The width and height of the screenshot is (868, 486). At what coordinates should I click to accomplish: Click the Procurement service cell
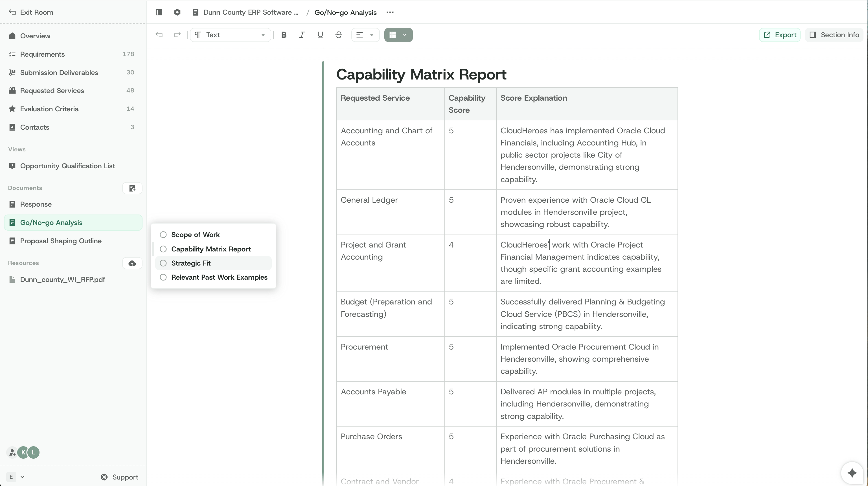pos(391,359)
